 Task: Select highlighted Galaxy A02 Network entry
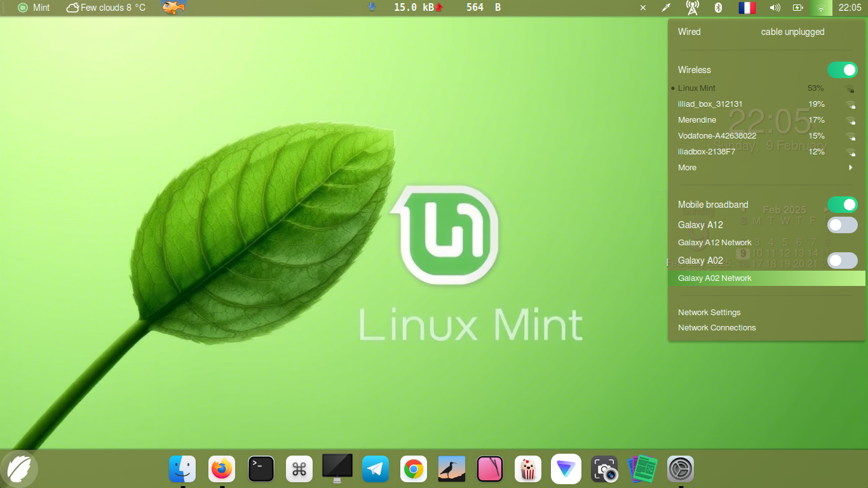pos(767,278)
